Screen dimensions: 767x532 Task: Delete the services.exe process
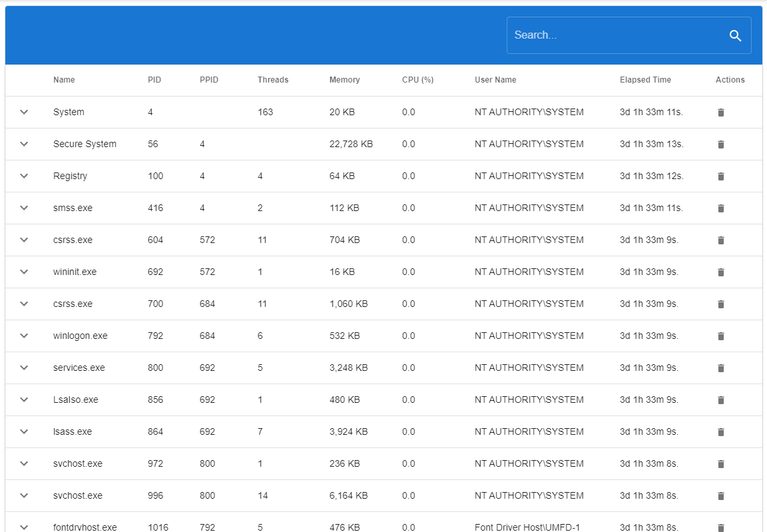click(x=720, y=368)
